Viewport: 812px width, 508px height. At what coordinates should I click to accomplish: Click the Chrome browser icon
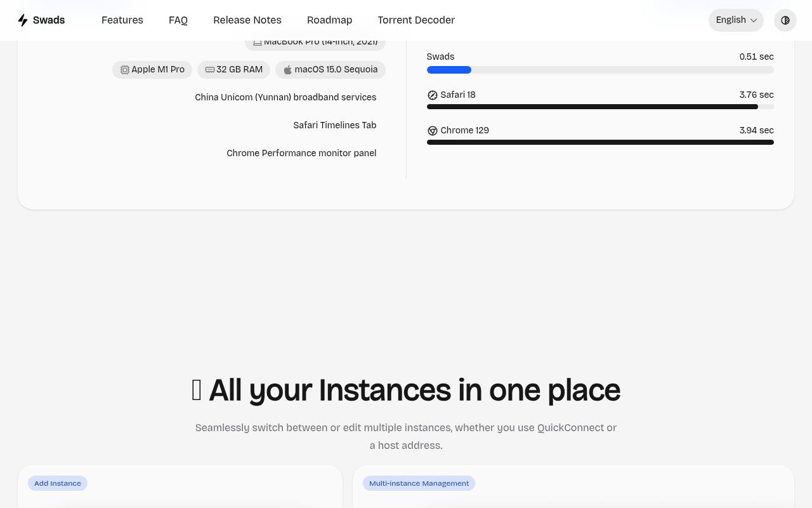point(433,131)
